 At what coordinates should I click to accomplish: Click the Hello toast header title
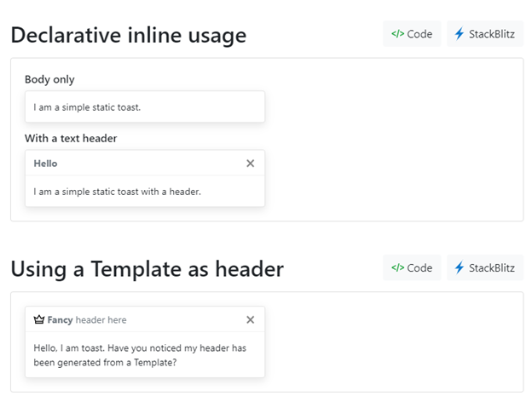click(46, 163)
